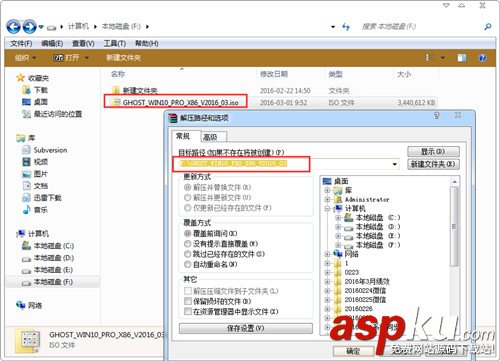Click the Back navigation arrow in Explorer
This screenshot has height=361, width=500.
(x=13, y=27)
